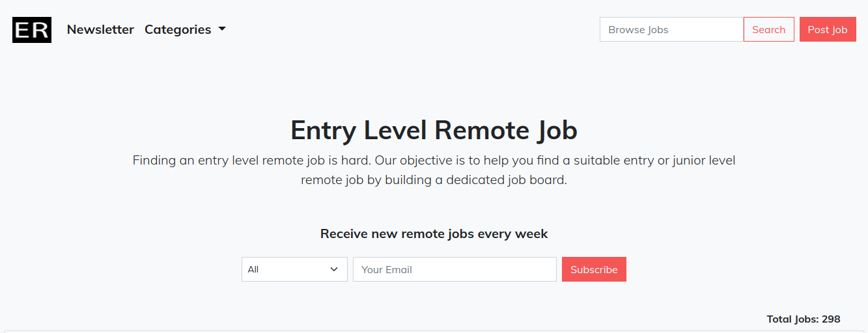Screen dimensions: 868x333
Task: Click the Total Jobs label
Action: click(x=792, y=319)
